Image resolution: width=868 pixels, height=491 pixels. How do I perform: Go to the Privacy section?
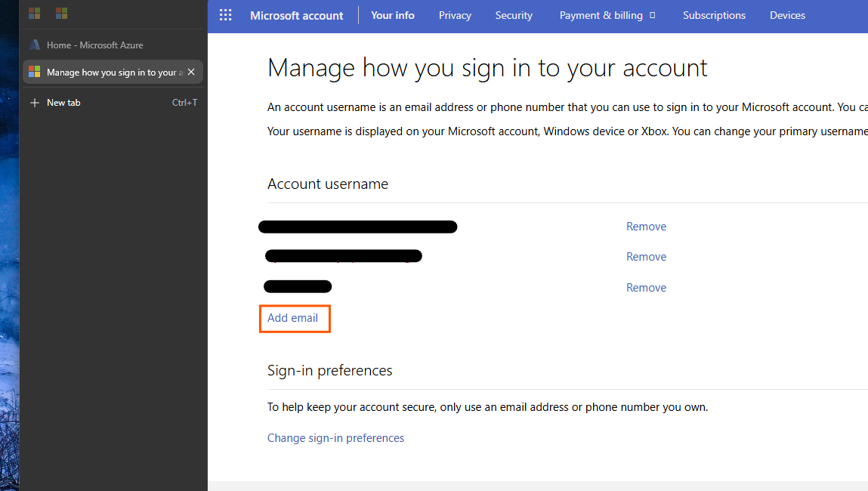(455, 16)
